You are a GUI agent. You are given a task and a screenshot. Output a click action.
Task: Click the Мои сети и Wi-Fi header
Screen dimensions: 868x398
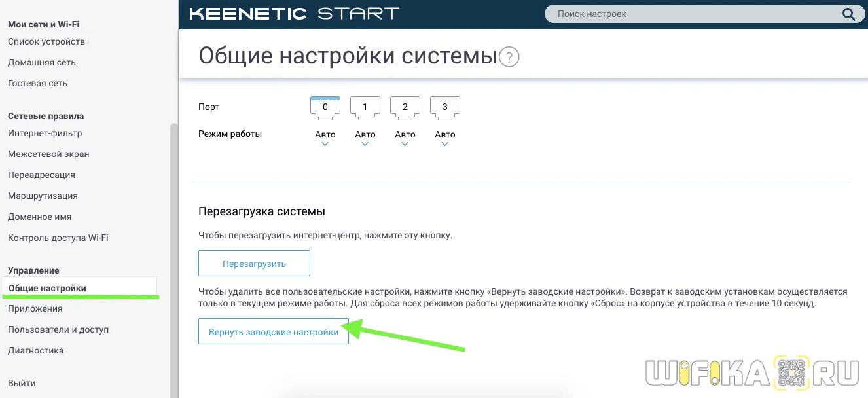click(44, 24)
